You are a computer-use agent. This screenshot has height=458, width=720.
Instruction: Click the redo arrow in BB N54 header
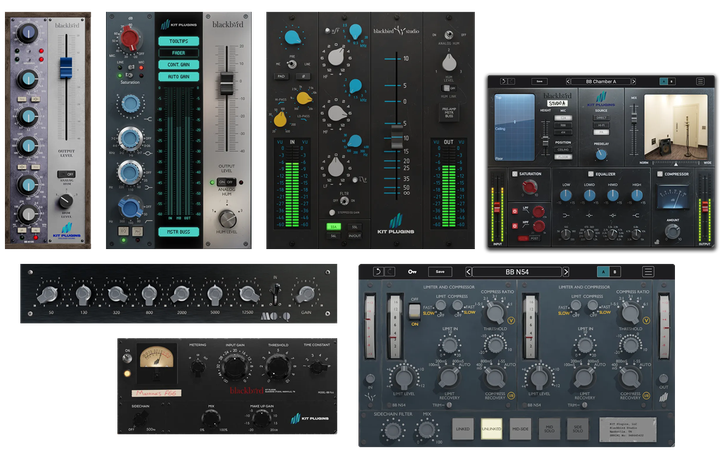(x=389, y=271)
